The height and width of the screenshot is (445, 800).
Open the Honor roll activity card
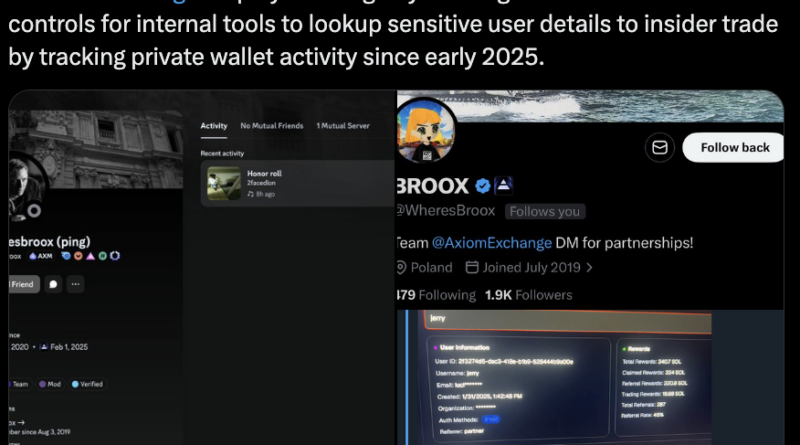(298, 183)
